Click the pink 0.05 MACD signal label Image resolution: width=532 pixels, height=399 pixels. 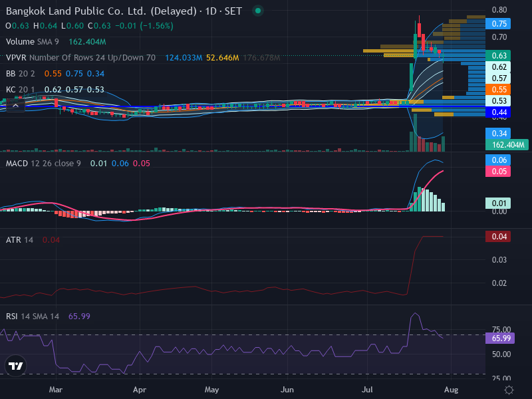coord(498,172)
